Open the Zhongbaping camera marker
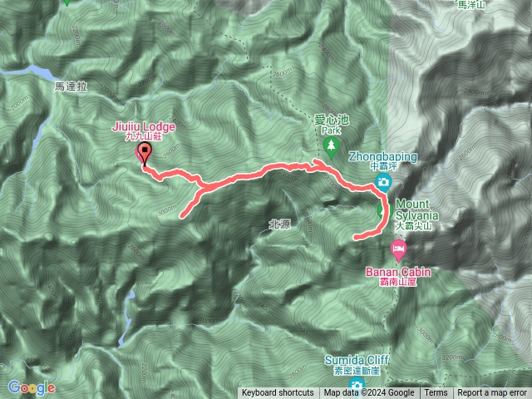This screenshot has width=532, height=399. [383, 183]
